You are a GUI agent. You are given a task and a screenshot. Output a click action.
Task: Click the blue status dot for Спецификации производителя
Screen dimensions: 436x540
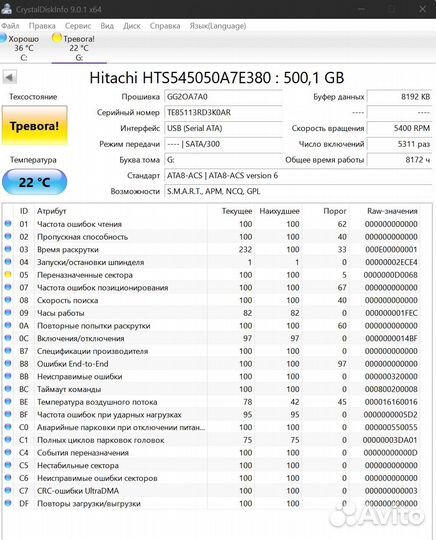pyautogui.click(x=8, y=351)
